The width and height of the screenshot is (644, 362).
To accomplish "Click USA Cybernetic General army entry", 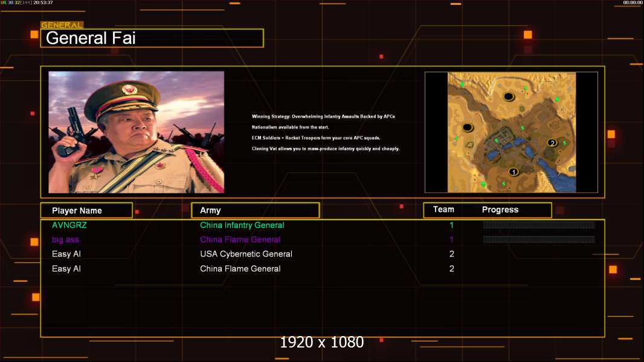I will tap(246, 254).
